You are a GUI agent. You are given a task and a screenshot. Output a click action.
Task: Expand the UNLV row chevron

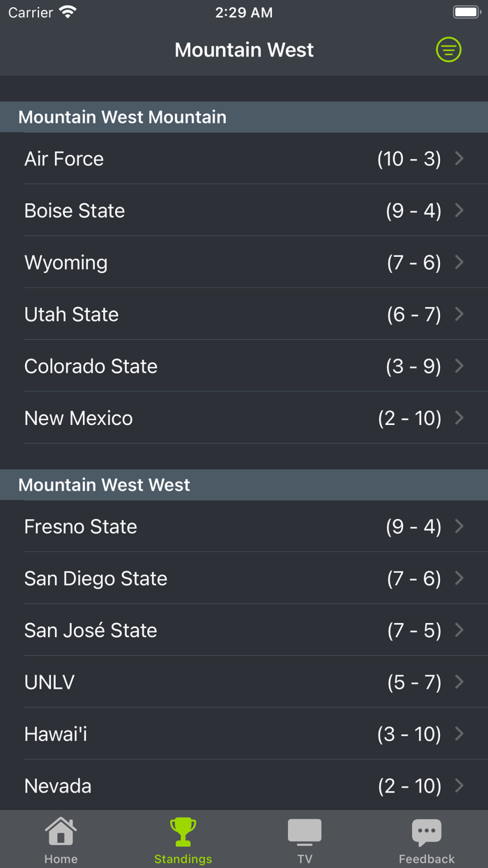[x=459, y=682]
